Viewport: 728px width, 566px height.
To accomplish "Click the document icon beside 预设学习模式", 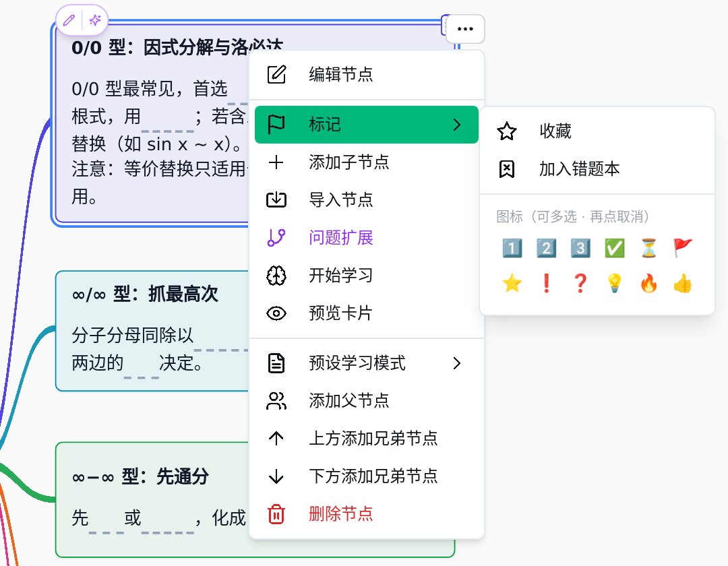I will [x=276, y=363].
